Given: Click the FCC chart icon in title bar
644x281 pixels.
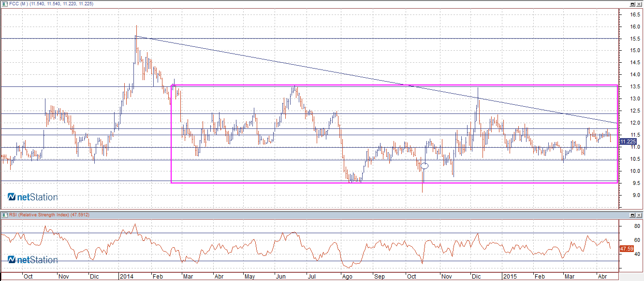Looking at the screenshot, I should tap(5, 4).
